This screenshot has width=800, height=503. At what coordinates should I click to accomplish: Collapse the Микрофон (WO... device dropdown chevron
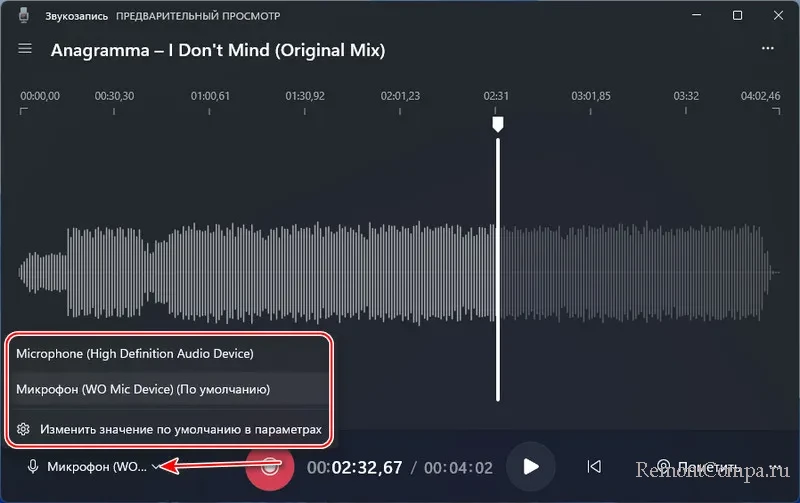coord(156,467)
